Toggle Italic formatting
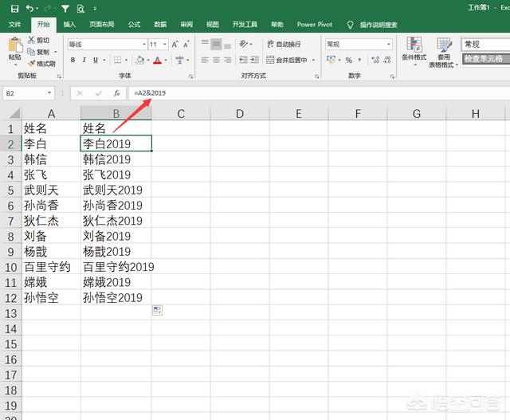Viewport: 510px width, 420px height. click(x=84, y=60)
